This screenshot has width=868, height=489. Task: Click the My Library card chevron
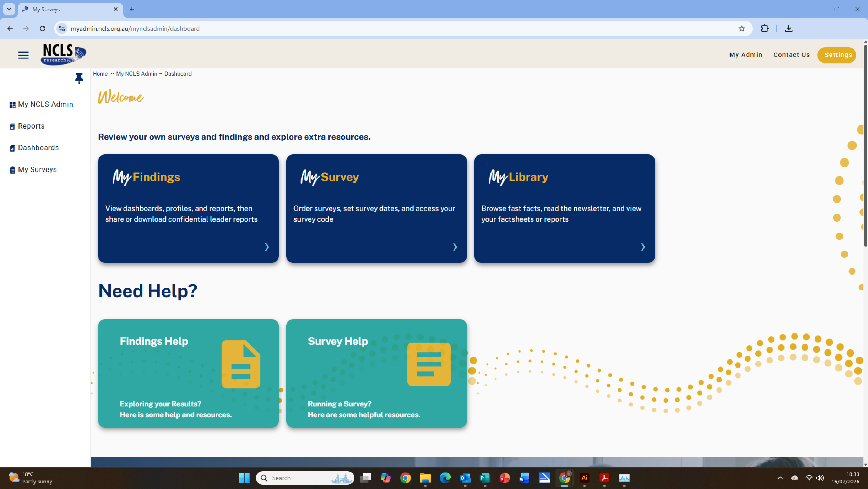pos(643,247)
